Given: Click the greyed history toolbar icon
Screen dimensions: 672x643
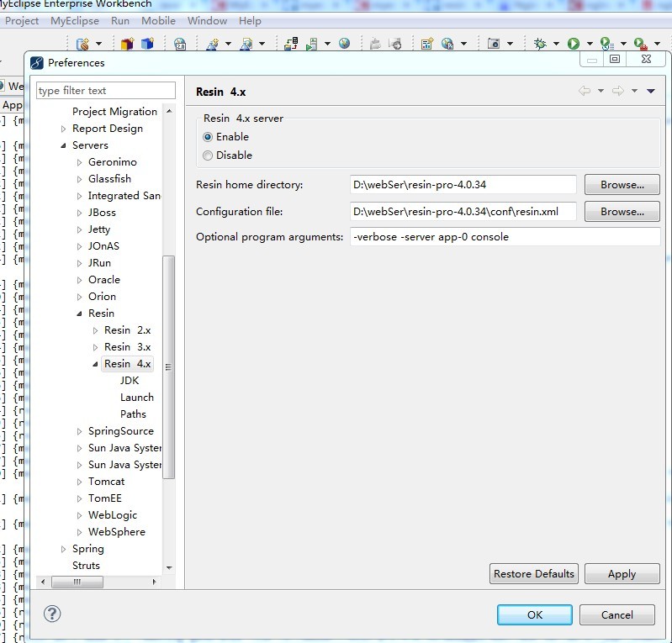Looking at the screenshot, I should click(x=395, y=44).
